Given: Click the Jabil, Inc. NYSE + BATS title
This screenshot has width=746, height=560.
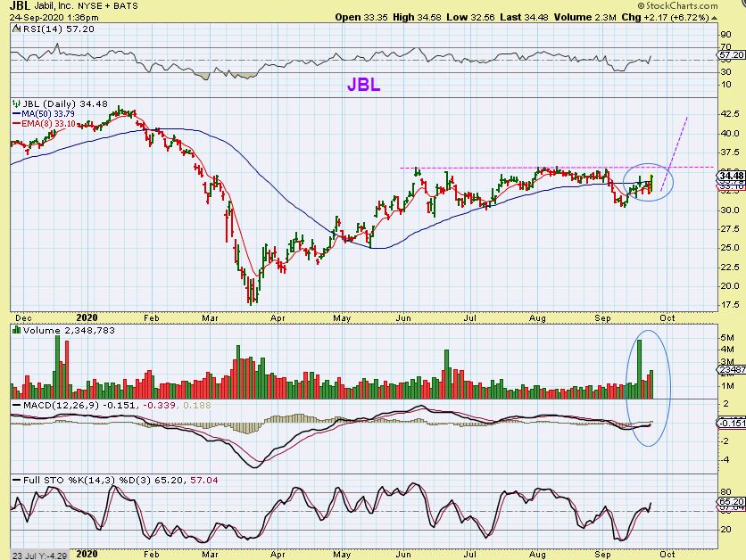Looking at the screenshot, I should click(x=87, y=6).
